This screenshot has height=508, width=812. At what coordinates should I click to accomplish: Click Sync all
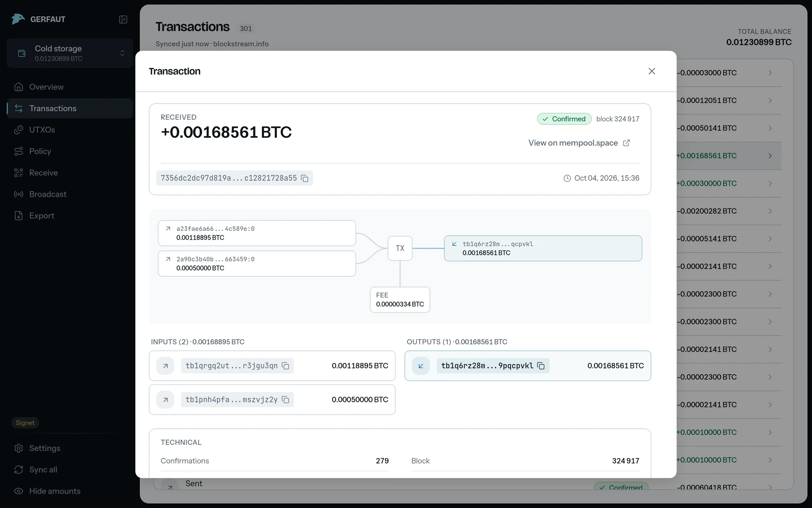(x=70, y=470)
